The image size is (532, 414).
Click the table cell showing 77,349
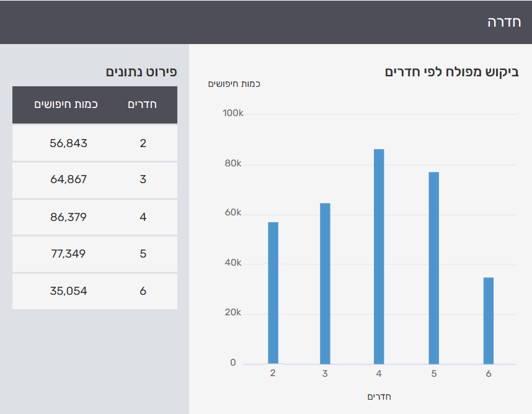tap(68, 254)
